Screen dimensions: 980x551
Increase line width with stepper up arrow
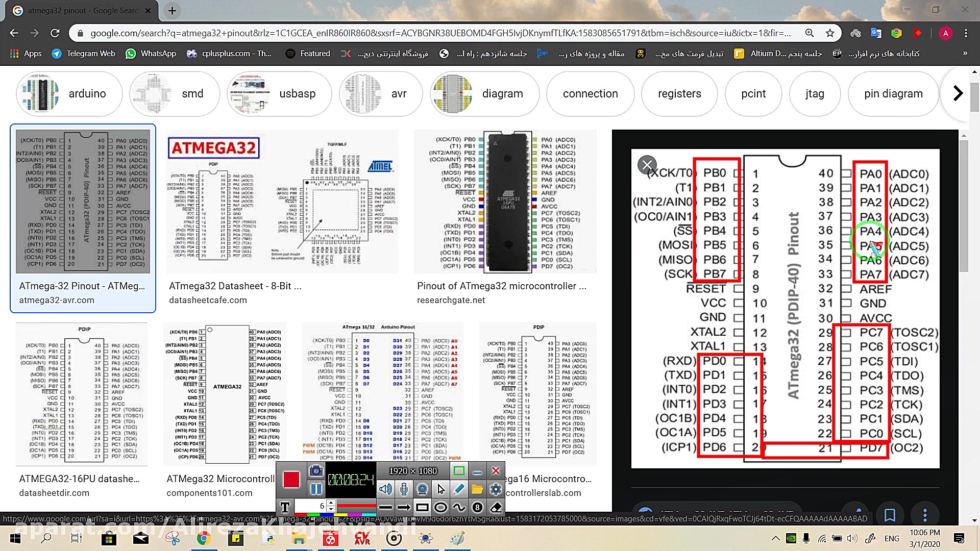[x=331, y=503]
